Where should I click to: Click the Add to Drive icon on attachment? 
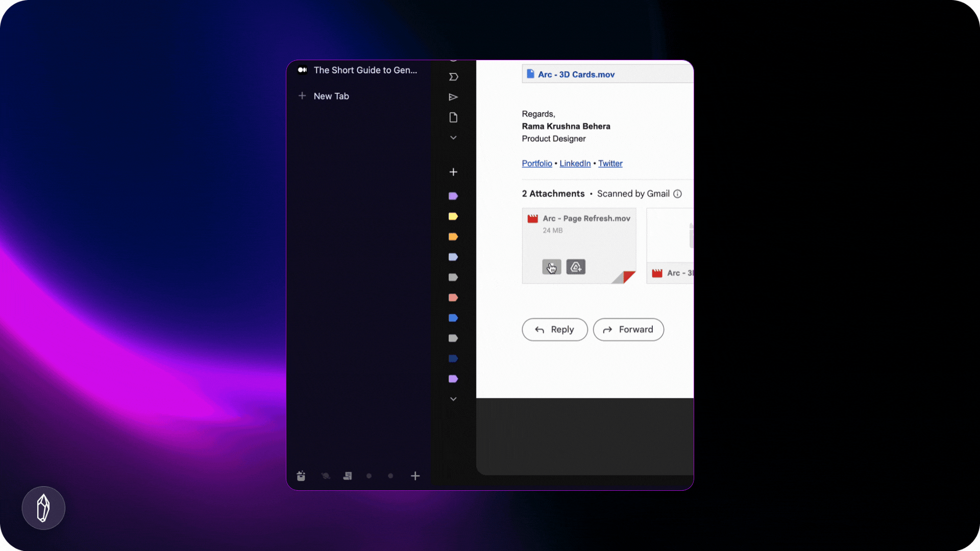(x=576, y=267)
